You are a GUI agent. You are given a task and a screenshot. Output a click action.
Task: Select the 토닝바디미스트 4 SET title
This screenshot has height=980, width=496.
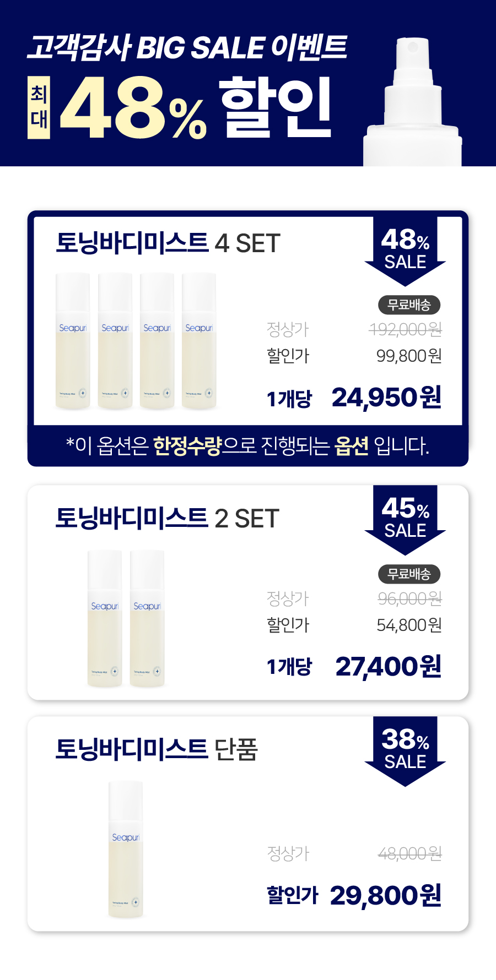168,243
